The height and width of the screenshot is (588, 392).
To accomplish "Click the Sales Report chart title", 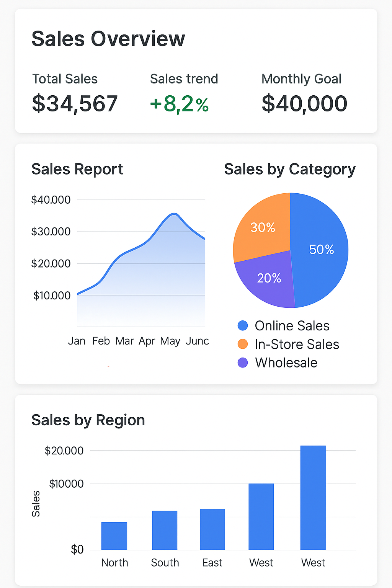I will (77, 169).
